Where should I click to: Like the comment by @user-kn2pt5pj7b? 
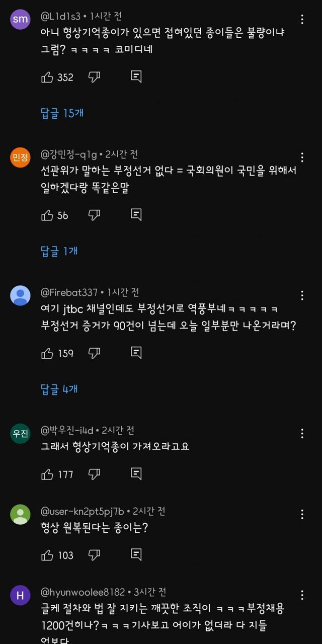pyautogui.click(x=47, y=555)
